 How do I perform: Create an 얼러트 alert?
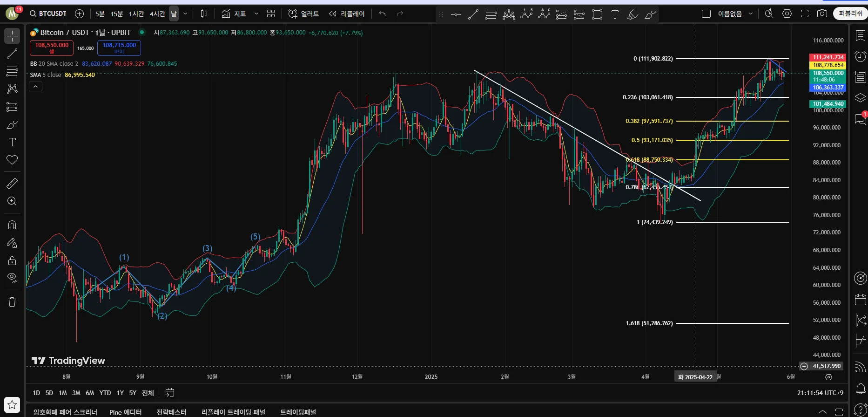click(x=303, y=14)
